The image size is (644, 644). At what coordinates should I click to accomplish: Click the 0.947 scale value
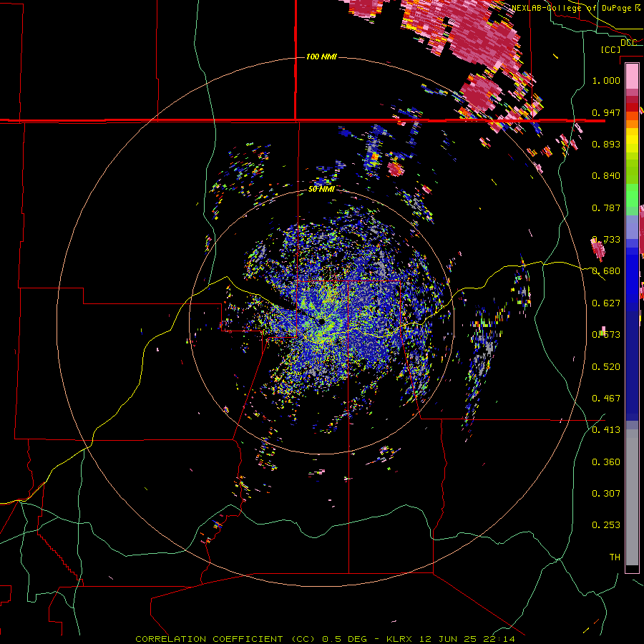click(606, 112)
